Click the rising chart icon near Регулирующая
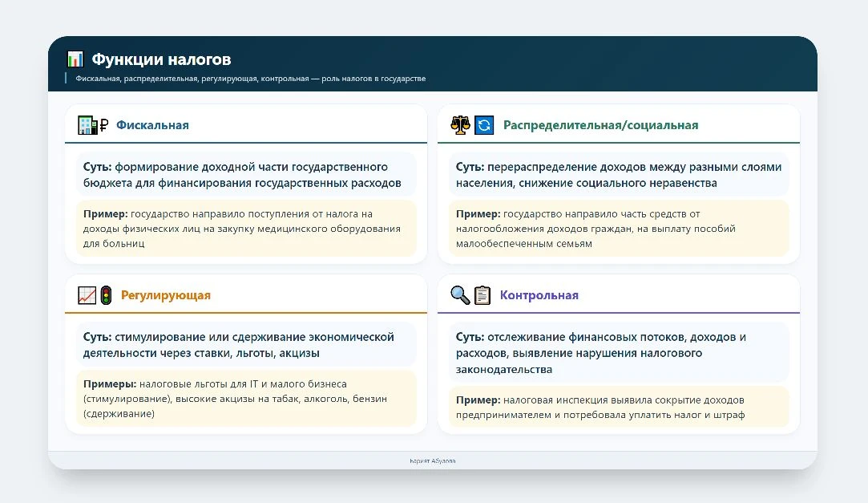868x503 pixels. tap(87, 295)
